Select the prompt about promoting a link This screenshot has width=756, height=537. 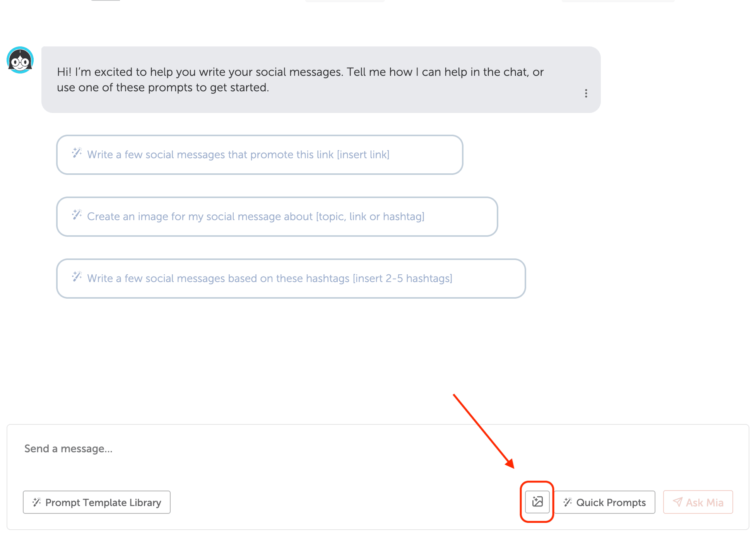[x=260, y=155]
